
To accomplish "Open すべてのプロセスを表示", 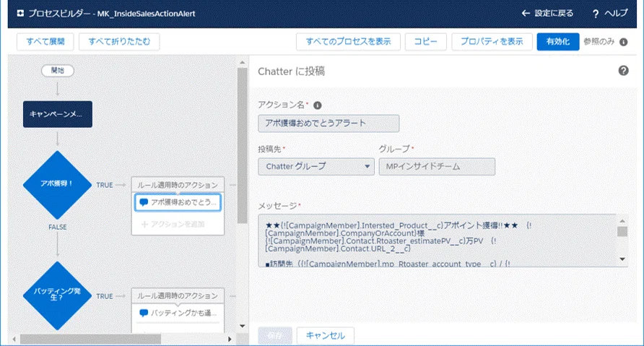I will (x=348, y=41).
